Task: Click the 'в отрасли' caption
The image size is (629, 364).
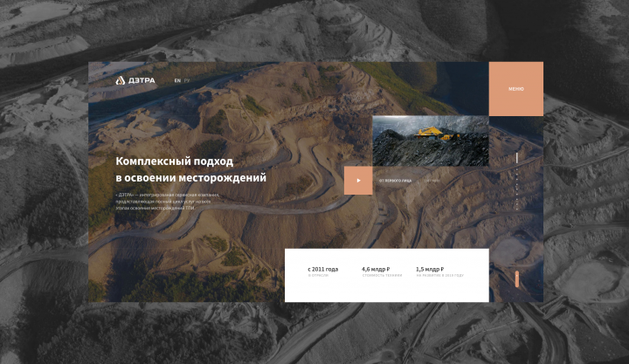Action: point(318,276)
